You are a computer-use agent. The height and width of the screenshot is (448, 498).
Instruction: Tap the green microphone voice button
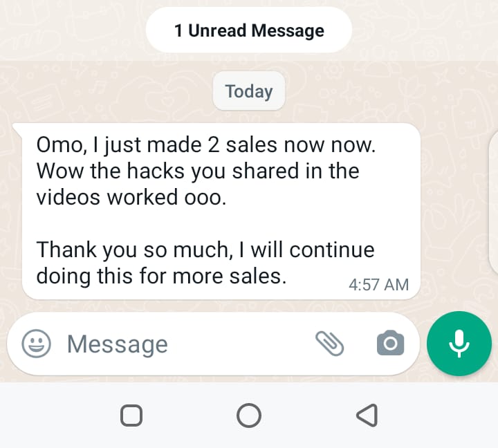459,344
